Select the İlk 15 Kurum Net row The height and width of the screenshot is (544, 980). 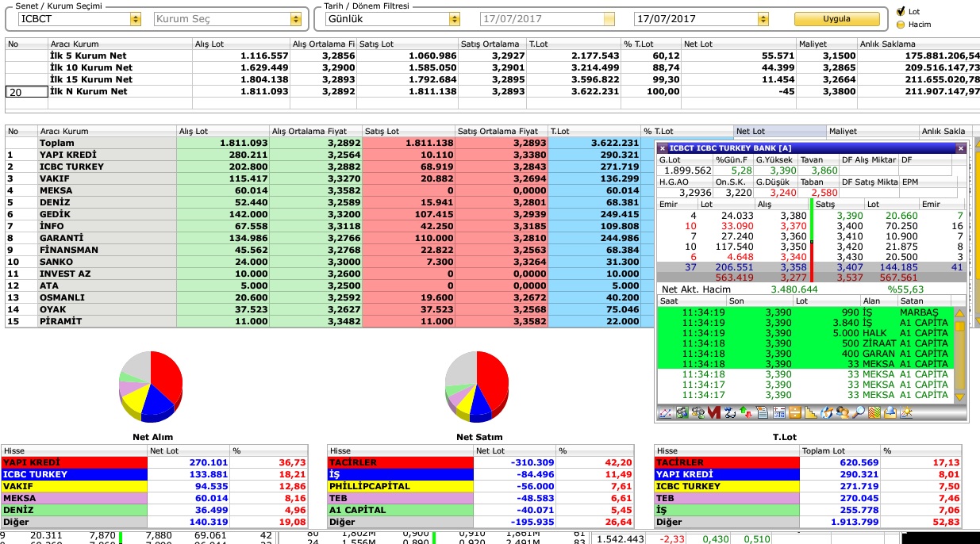tap(492, 79)
